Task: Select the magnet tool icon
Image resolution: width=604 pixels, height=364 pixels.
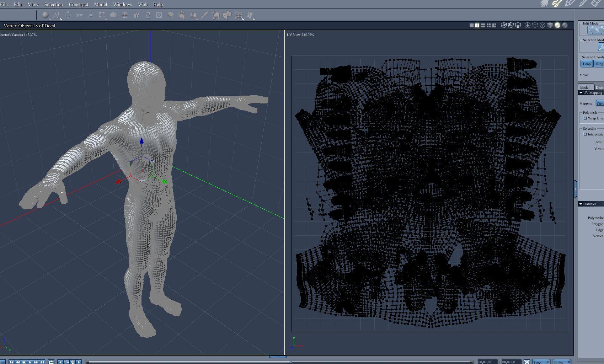Action: point(68,15)
